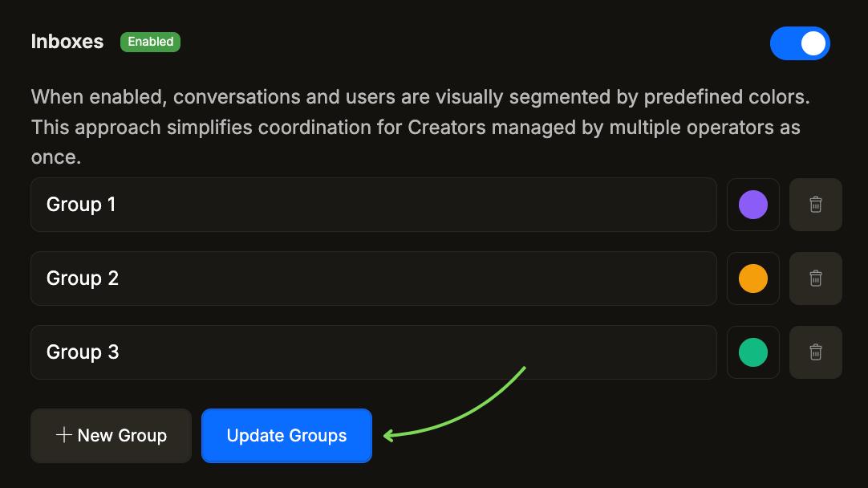The image size is (868, 488).
Task: Click the Inboxes section heading
Action: (67, 42)
